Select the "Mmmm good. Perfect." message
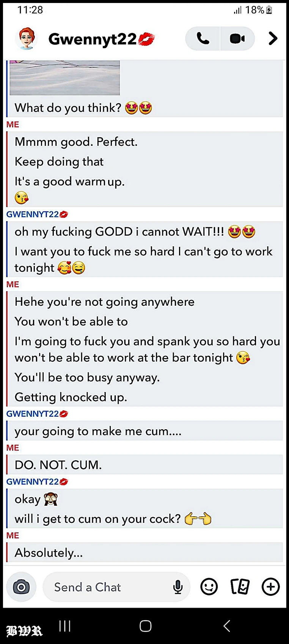 click(76, 142)
